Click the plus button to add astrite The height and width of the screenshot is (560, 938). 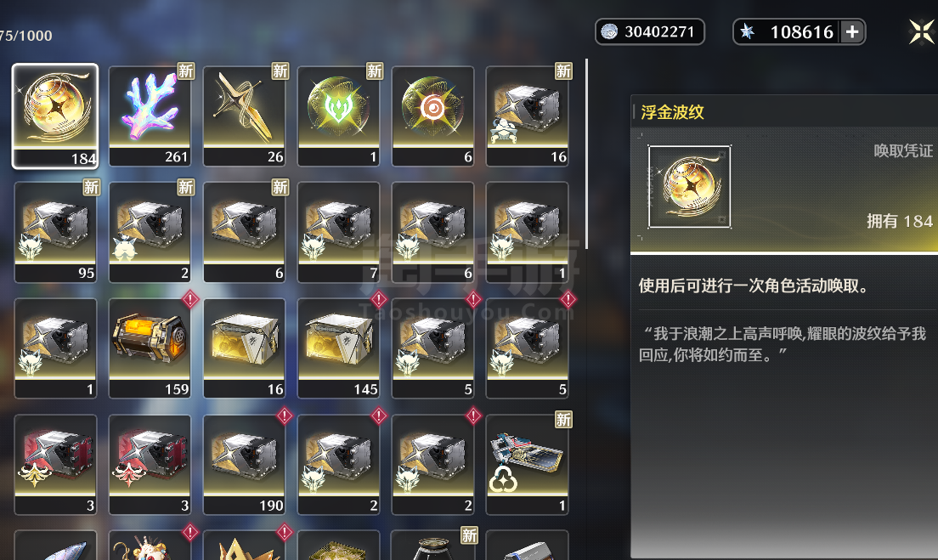click(x=852, y=31)
